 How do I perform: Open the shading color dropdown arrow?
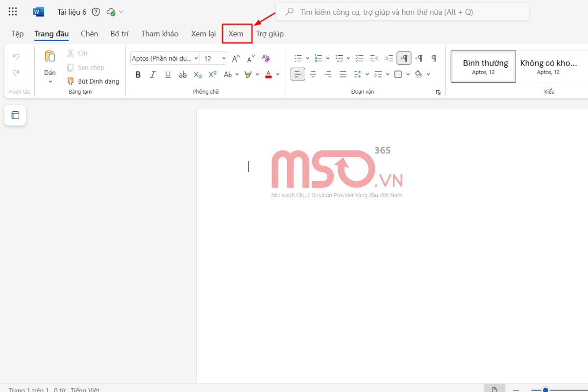(428, 74)
